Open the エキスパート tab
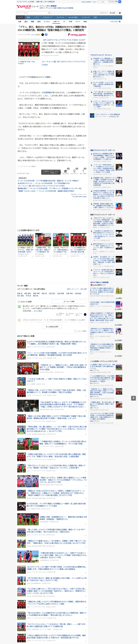 tap(48, 17)
